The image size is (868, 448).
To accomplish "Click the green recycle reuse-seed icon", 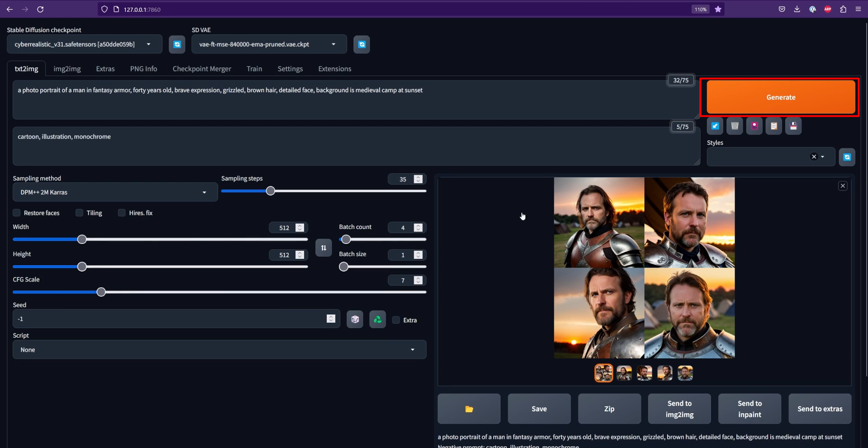I will (377, 319).
